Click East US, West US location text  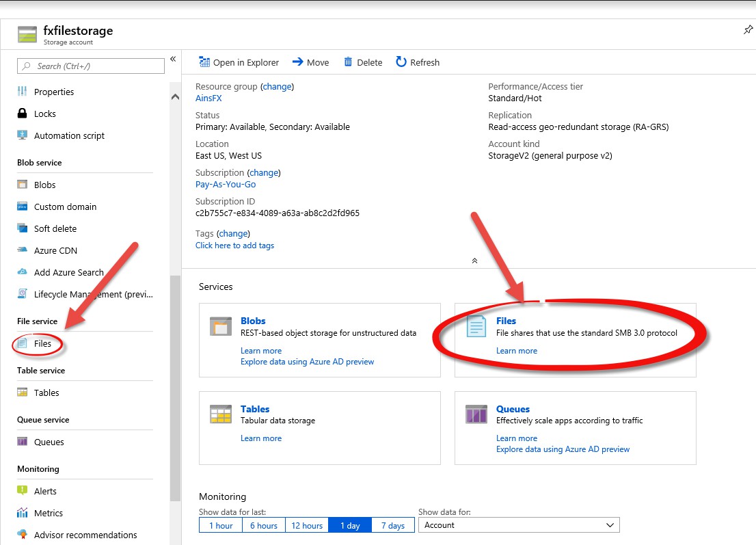tap(228, 155)
